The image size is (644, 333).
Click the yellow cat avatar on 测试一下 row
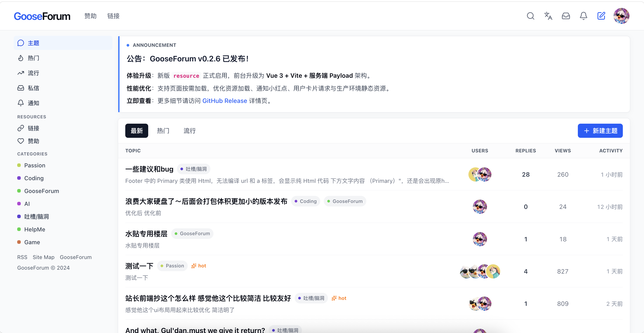[x=494, y=271]
